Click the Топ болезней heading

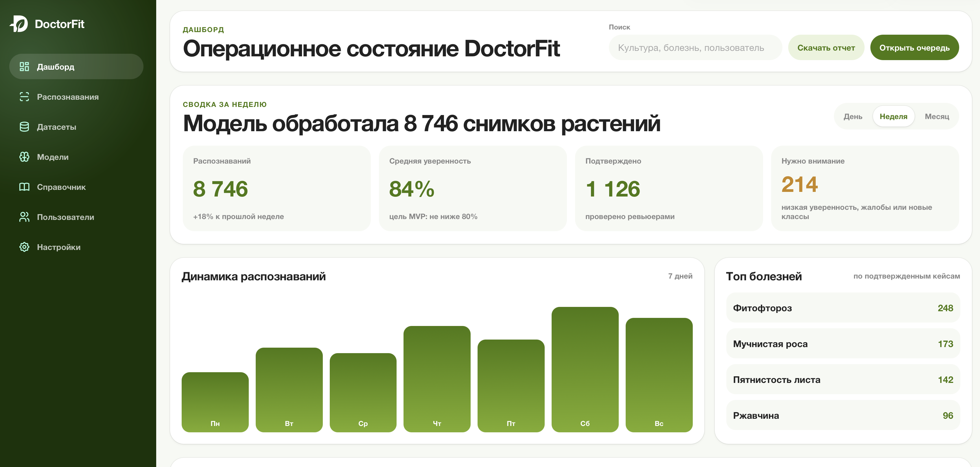click(x=764, y=276)
